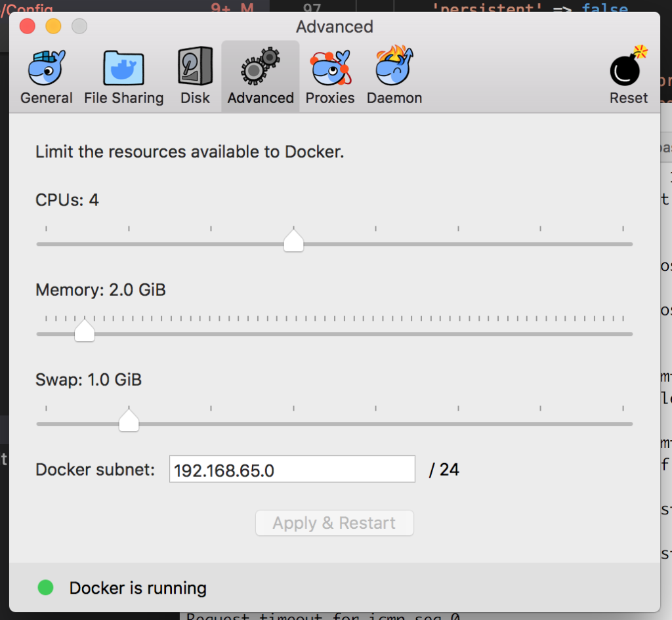Click the CPUs slider handle
Screen dimensions: 672x620
click(293, 241)
